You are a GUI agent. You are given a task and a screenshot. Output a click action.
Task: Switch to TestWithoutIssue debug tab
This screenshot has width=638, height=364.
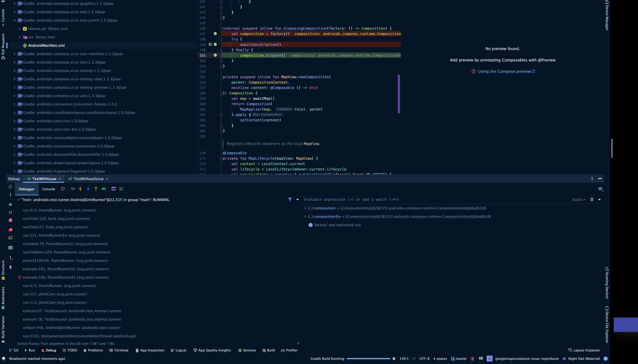click(x=89, y=179)
